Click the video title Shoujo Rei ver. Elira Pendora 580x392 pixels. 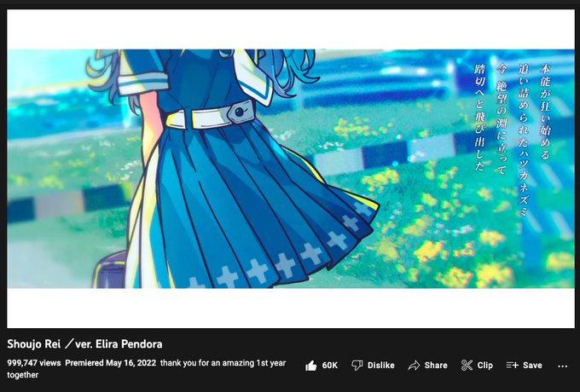(x=84, y=344)
